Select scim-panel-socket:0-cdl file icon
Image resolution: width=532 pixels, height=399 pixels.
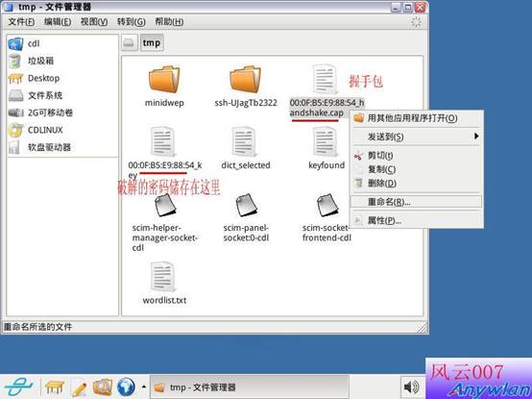click(246, 205)
